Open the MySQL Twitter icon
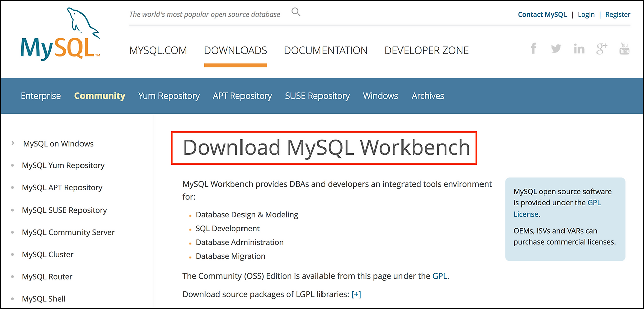 (x=556, y=49)
